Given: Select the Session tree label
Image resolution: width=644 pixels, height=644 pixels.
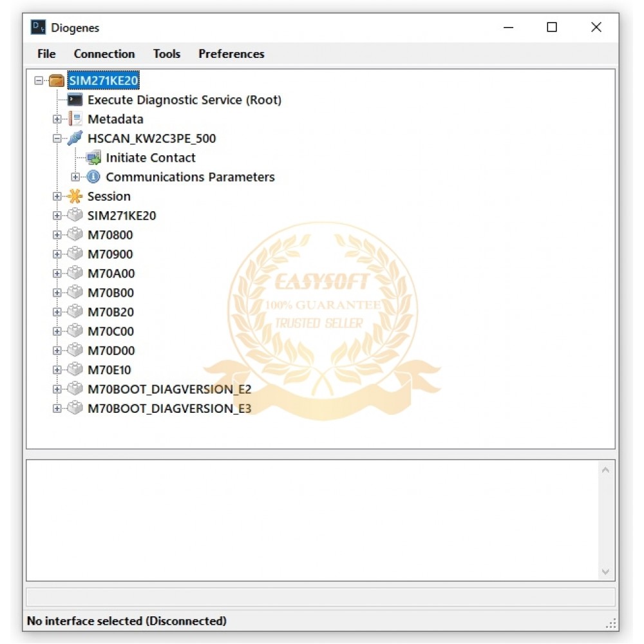Looking at the screenshot, I should pyautogui.click(x=109, y=196).
